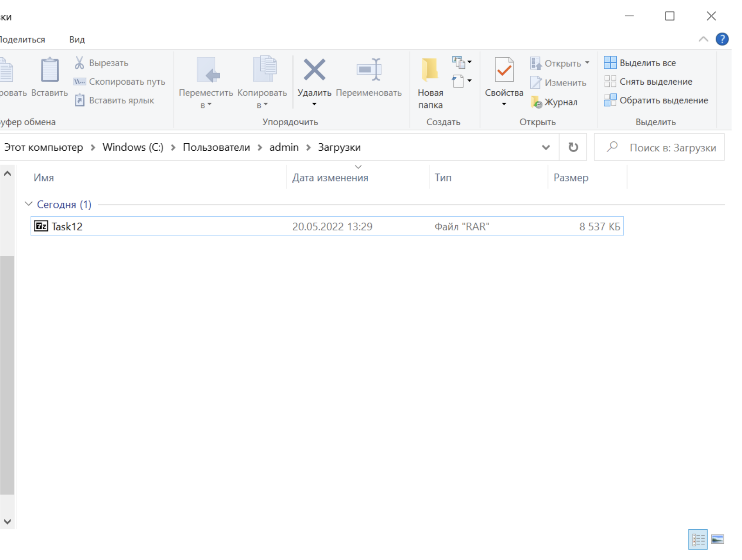Select the Task12 file name
The height and width of the screenshot is (560, 742).
coord(67,227)
